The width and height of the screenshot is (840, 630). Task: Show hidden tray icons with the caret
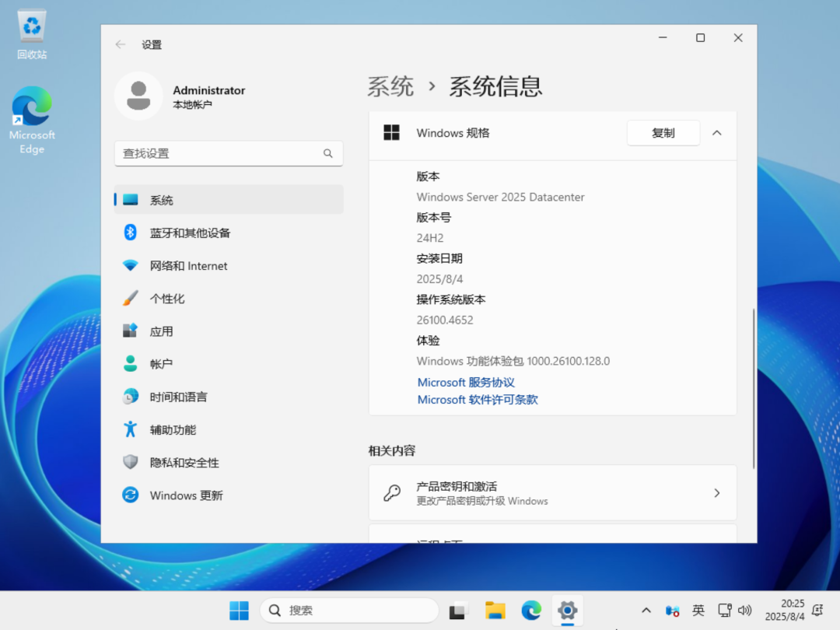pos(646,611)
